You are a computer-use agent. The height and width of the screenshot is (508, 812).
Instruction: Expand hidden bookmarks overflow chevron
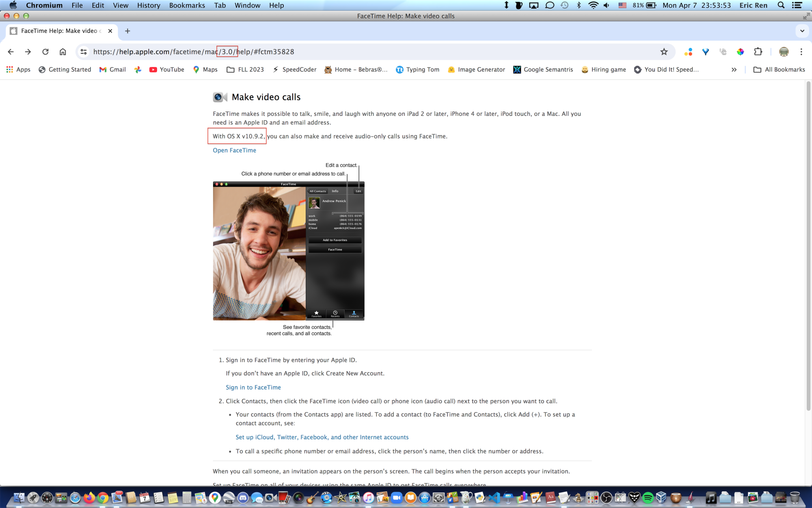pyautogui.click(x=734, y=69)
